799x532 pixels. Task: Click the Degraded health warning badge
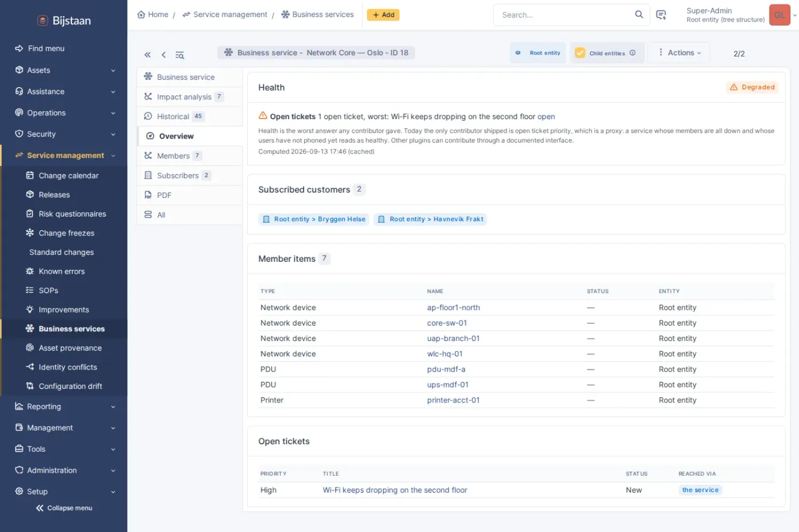pyautogui.click(x=753, y=87)
